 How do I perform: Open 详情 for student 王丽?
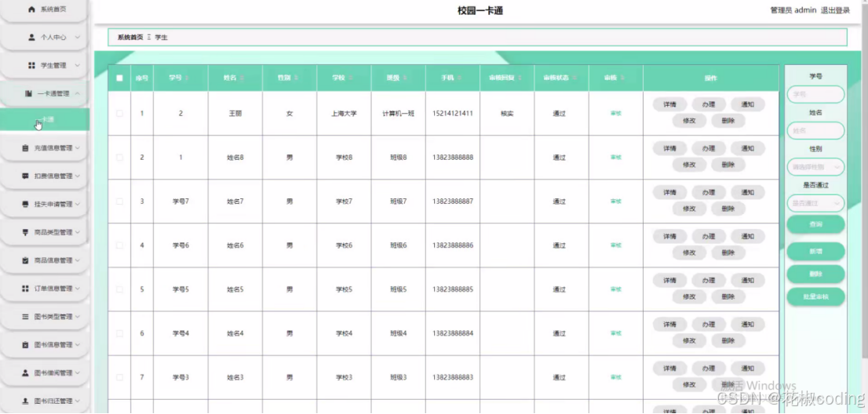[669, 104]
